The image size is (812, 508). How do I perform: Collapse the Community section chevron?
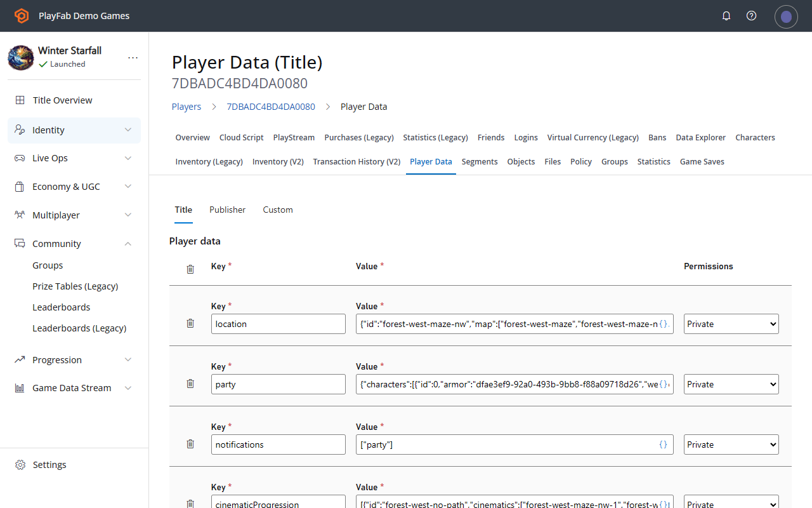point(128,244)
